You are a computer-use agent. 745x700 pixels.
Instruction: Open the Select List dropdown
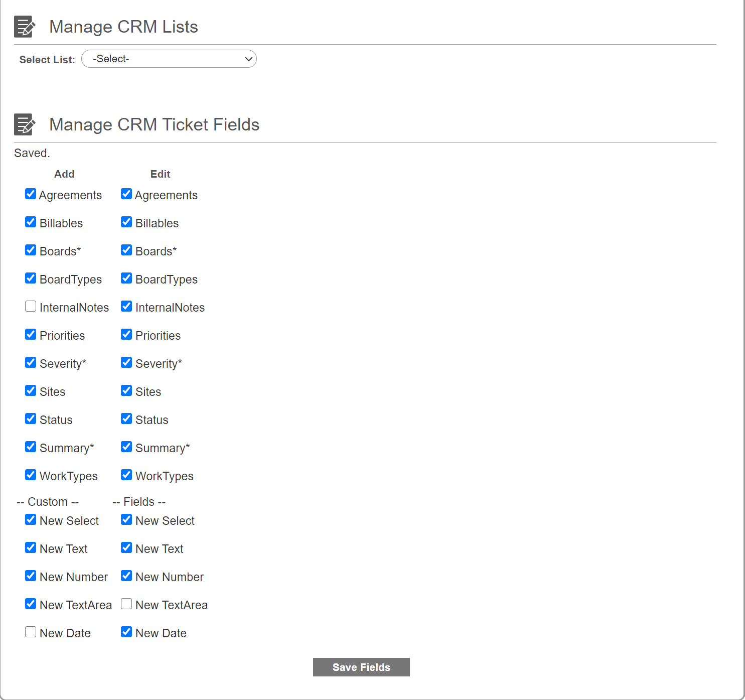(169, 59)
